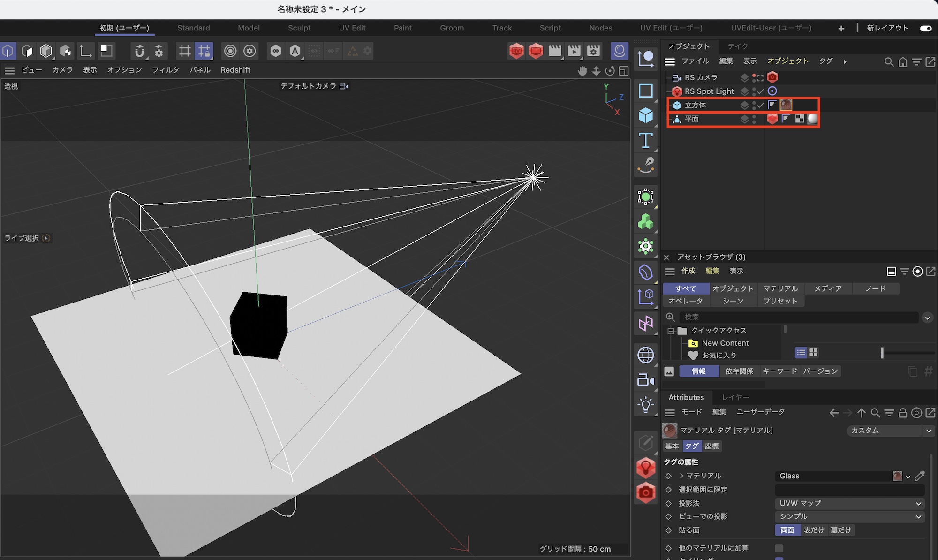Open the Redshift viewport menu
The height and width of the screenshot is (560, 938).
(235, 70)
